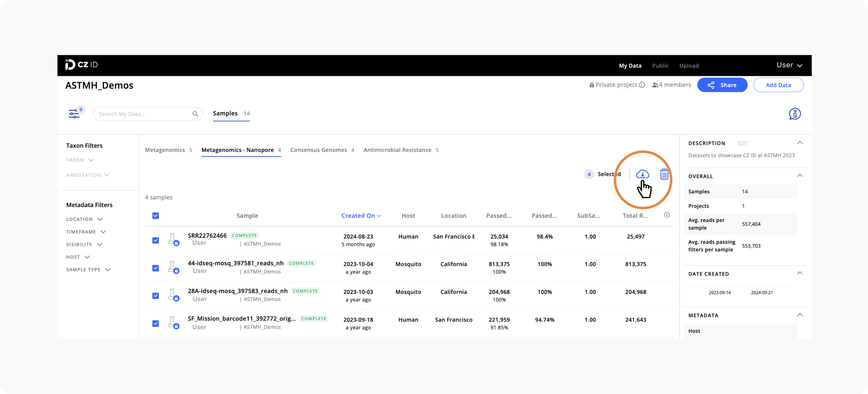Delete selected samples with trash icon

click(664, 174)
